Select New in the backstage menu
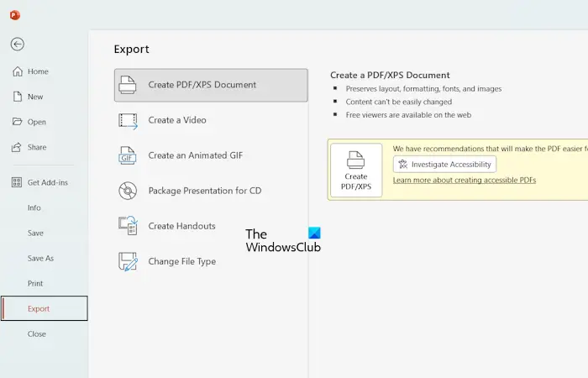The width and height of the screenshot is (588, 378). point(35,97)
